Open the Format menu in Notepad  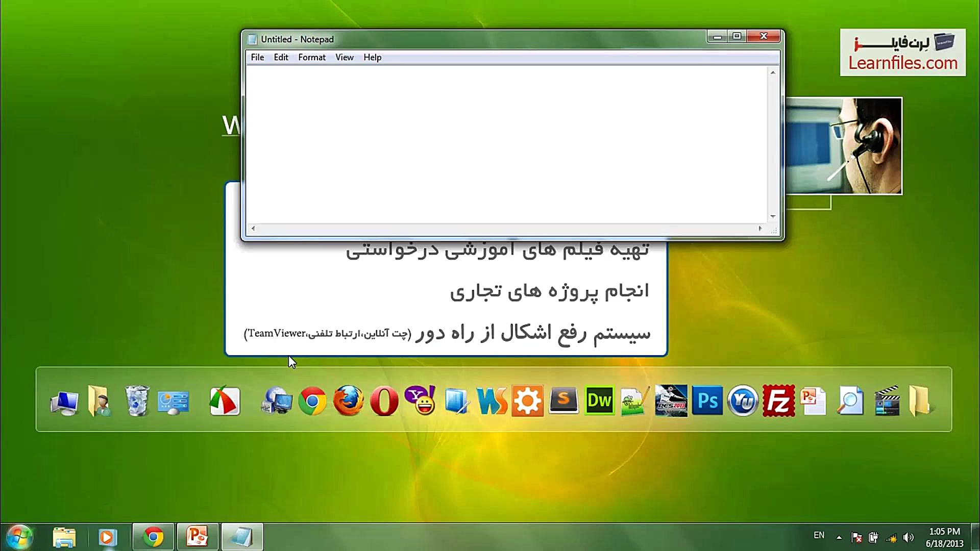311,57
